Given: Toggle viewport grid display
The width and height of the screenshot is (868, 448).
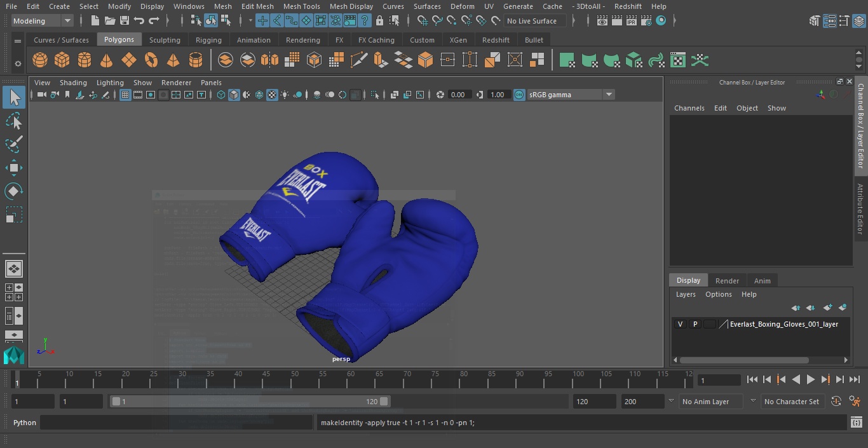Looking at the screenshot, I should pyautogui.click(x=125, y=95).
